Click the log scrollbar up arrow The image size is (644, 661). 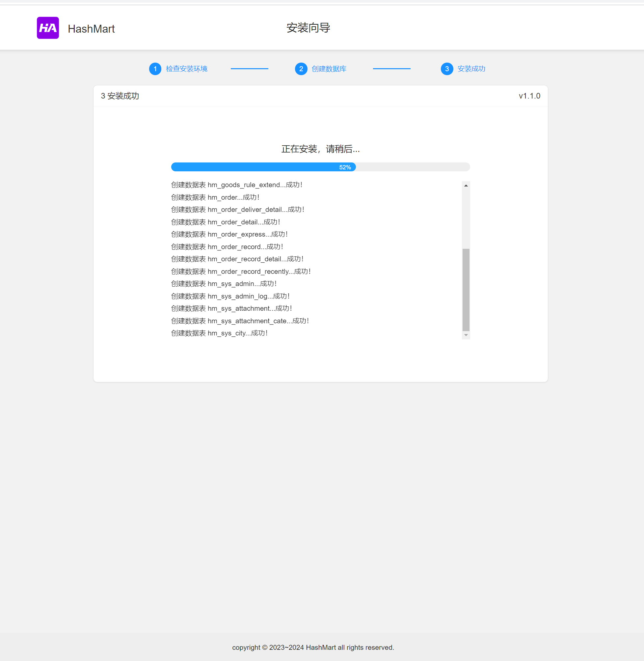pyautogui.click(x=466, y=186)
